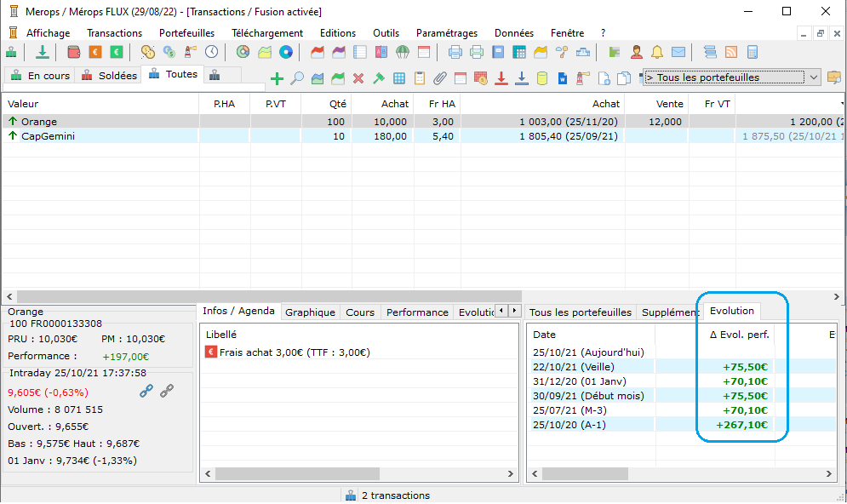Click the first blue printer icon
847x504 pixels.
click(x=455, y=52)
